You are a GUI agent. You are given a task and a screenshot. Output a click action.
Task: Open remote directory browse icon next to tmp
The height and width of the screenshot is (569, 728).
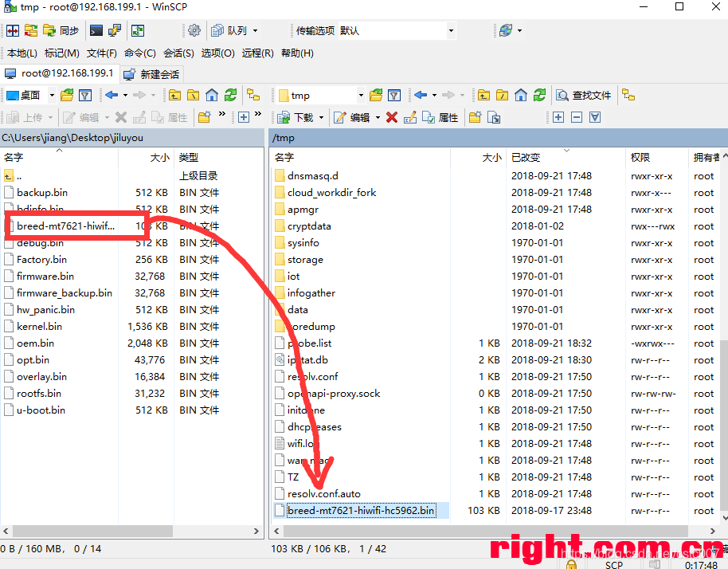pyautogui.click(x=376, y=95)
